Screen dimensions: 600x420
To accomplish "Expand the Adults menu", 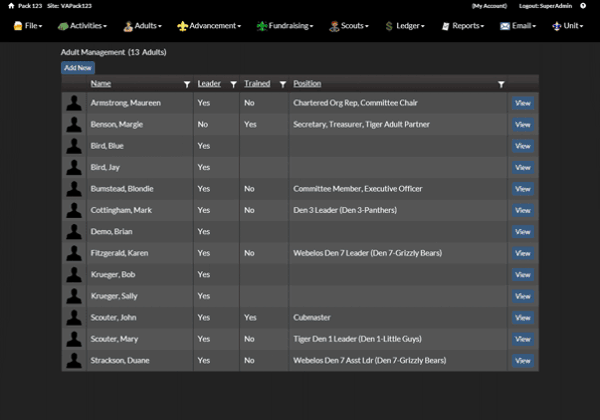I will tap(142, 26).
